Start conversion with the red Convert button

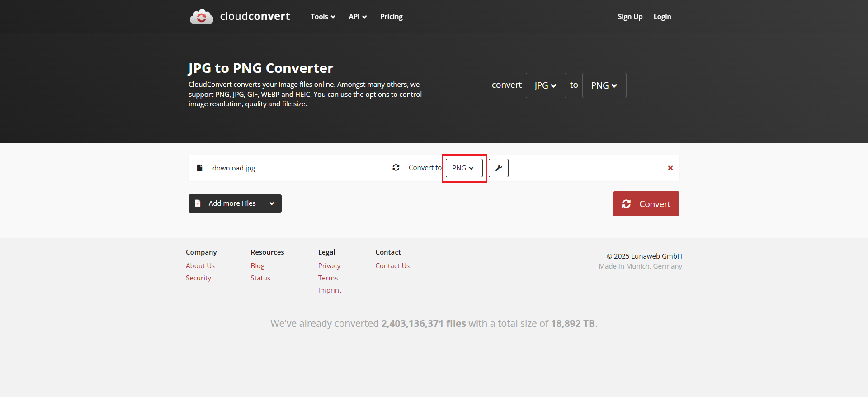pyautogui.click(x=646, y=204)
